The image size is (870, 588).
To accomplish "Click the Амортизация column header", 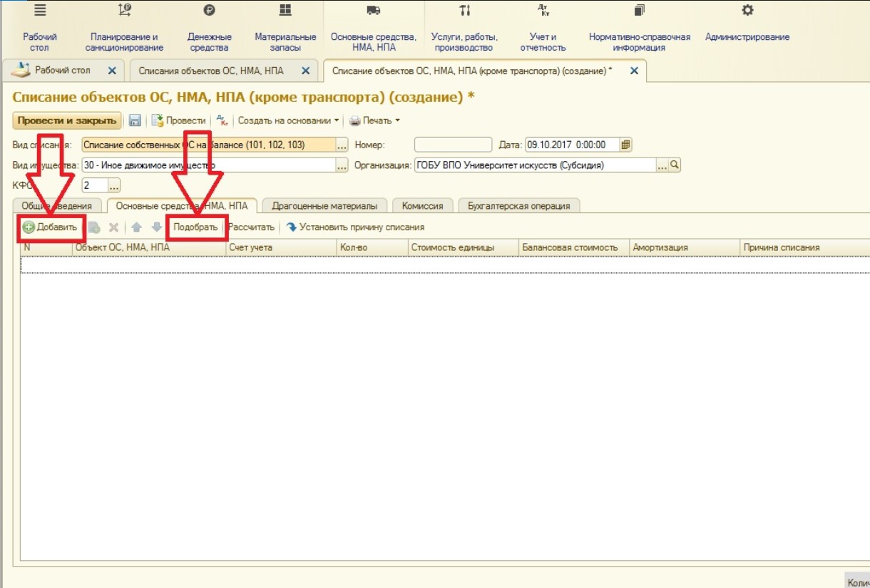I will pos(685,247).
